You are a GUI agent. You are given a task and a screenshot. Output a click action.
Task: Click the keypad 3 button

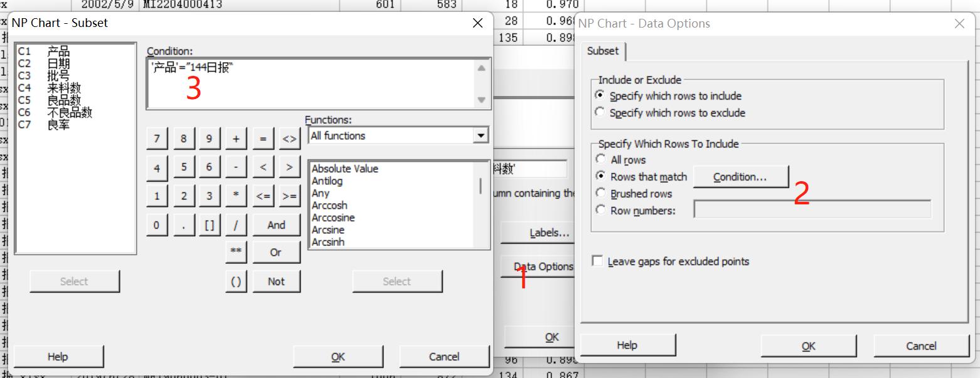[x=210, y=196]
